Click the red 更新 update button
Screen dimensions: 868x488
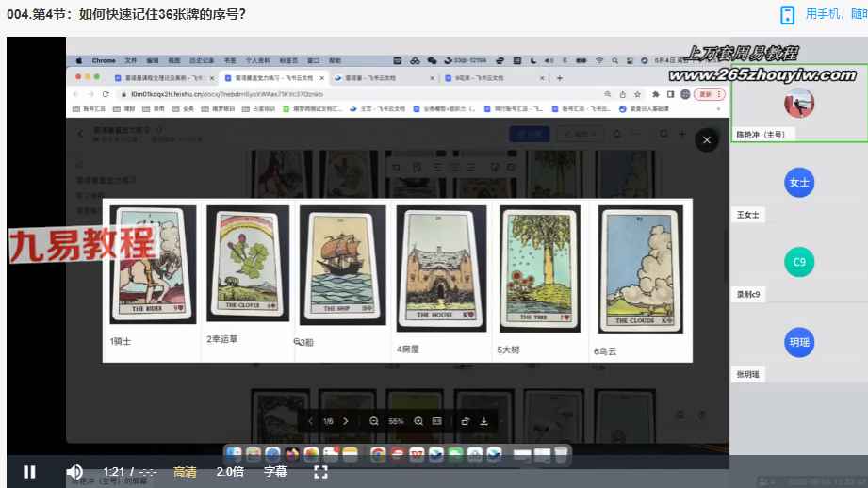(x=705, y=94)
